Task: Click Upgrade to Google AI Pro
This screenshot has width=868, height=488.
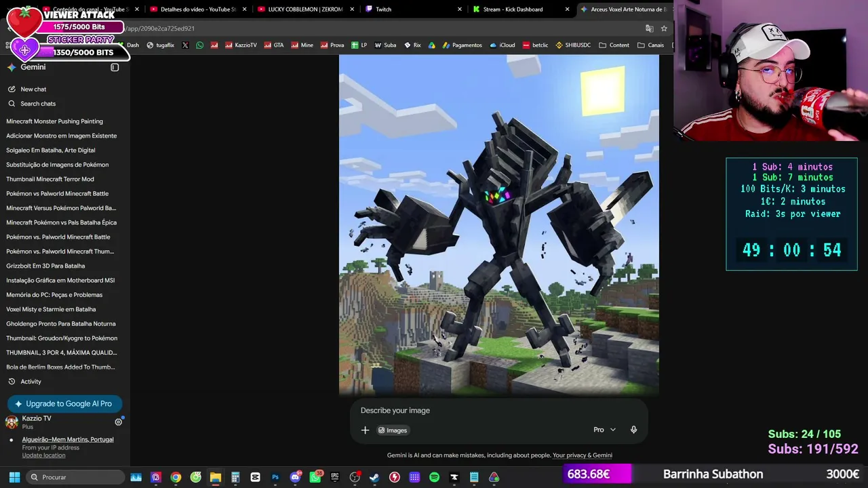Action: pyautogui.click(x=64, y=403)
